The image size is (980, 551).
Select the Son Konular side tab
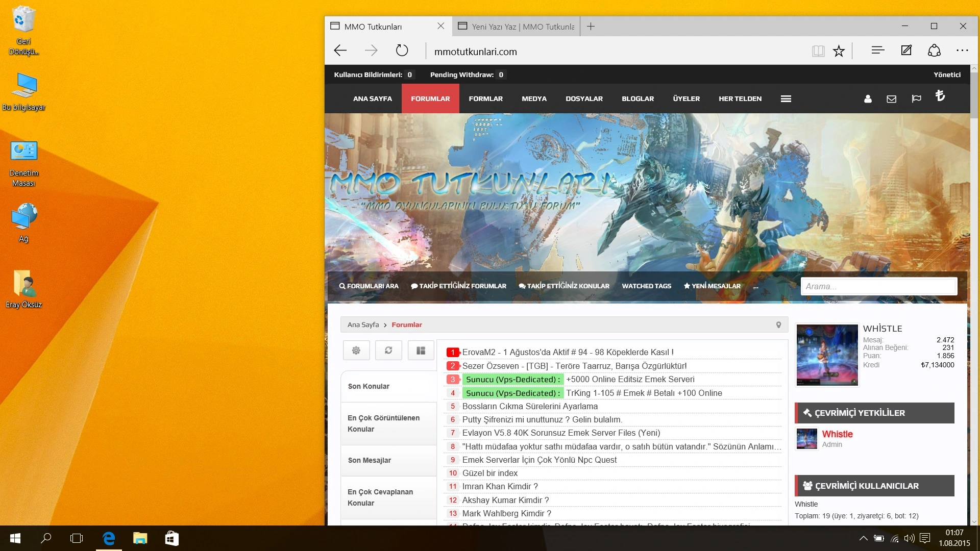point(388,386)
